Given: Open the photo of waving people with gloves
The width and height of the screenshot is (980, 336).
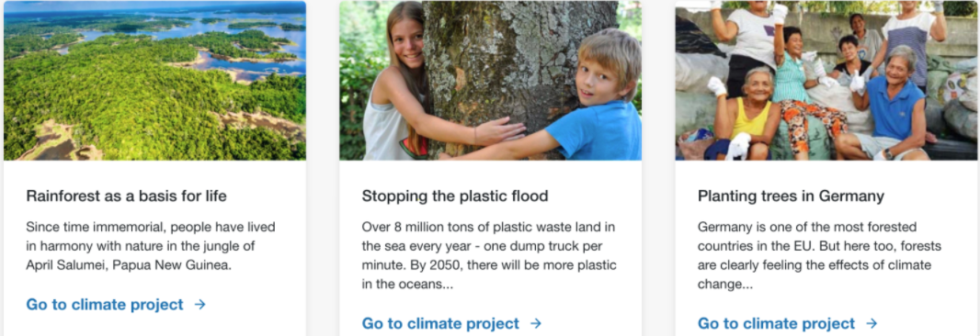Looking at the screenshot, I should pos(826,81).
